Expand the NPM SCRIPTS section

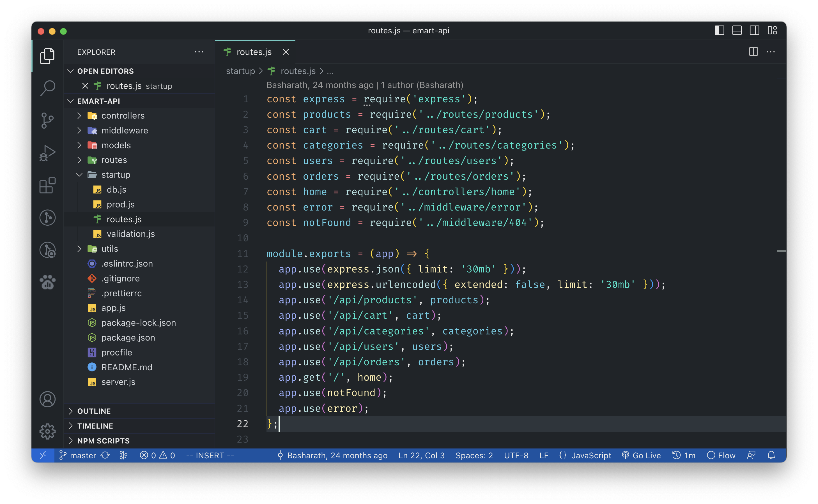pos(103,441)
